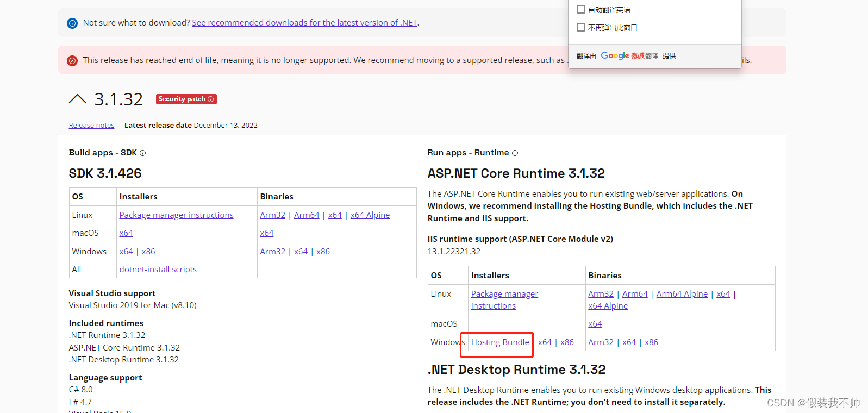Download SDK macOS x64 binary
This screenshot has width=868, height=413.
(x=266, y=233)
